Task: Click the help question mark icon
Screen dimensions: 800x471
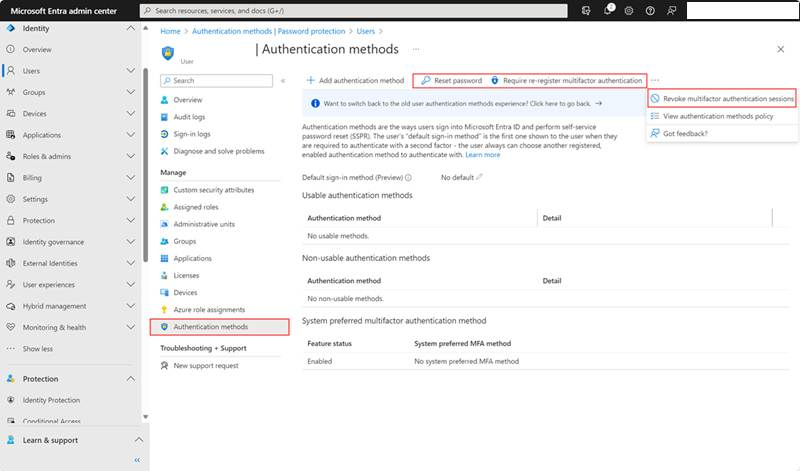Action: pyautogui.click(x=650, y=11)
